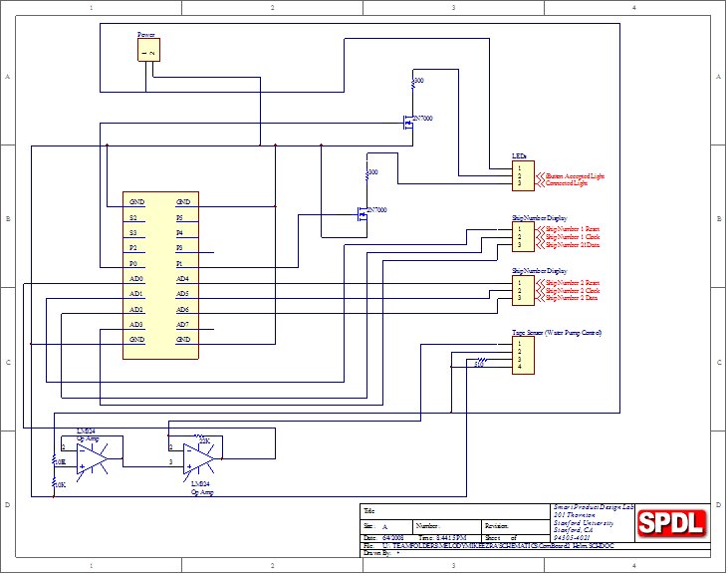This screenshot has height=575, width=728.
Task: Click the 510 resistor near Tape Sensor
Action: (480, 363)
